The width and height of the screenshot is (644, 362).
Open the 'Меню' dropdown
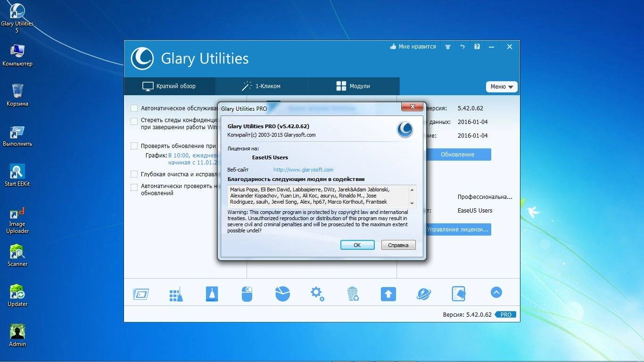click(x=502, y=87)
